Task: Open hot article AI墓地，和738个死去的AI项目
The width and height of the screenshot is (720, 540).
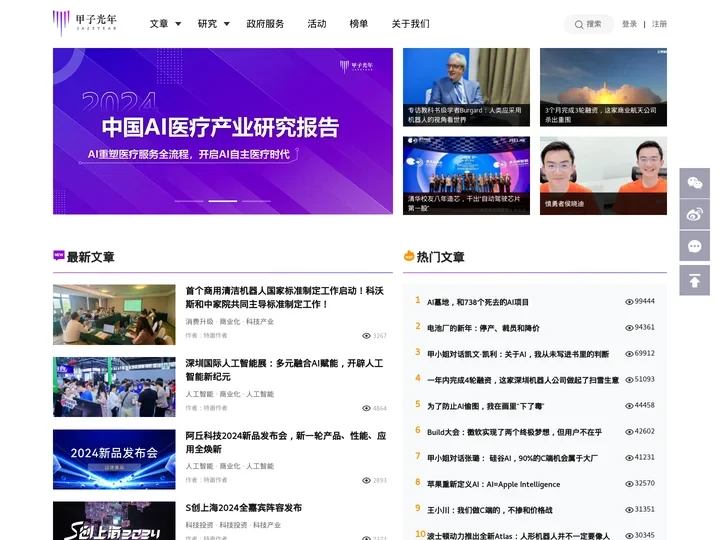Action: coord(478,302)
